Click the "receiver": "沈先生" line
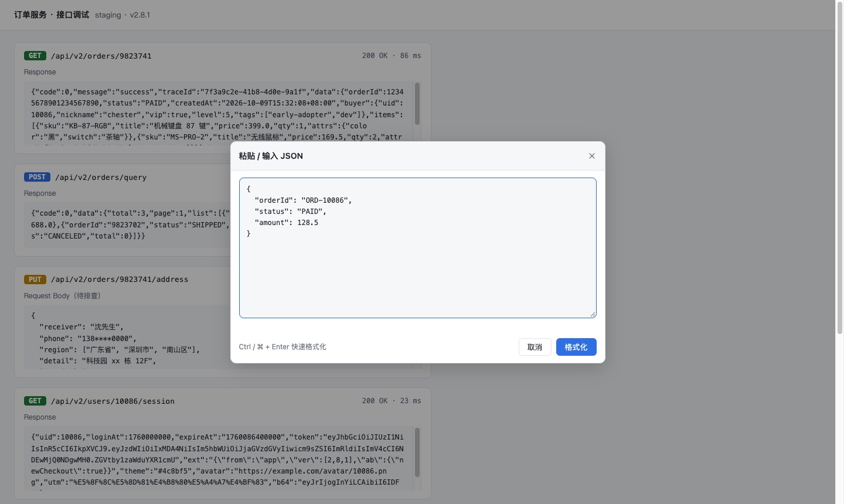Image resolution: width=844 pixels, height=504 pixels. 81,327
